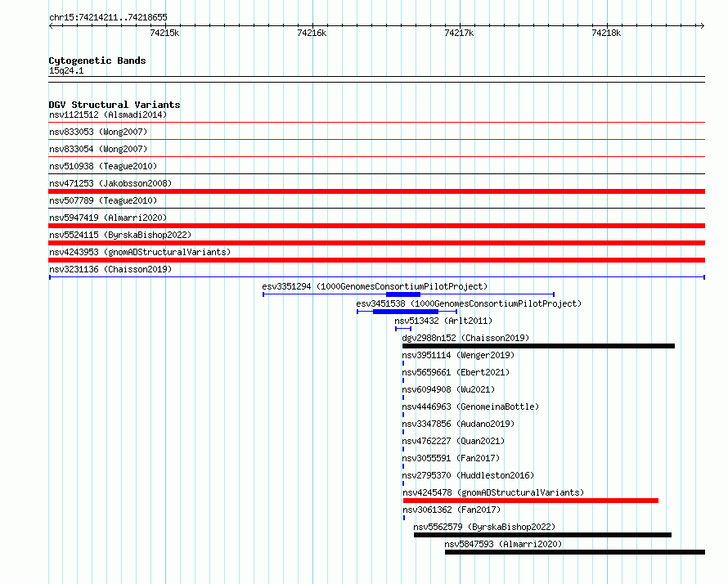Click the nsv1121512 (Alsmadi2014) variant label
728x584 pixels.
[x=108, y=115]
